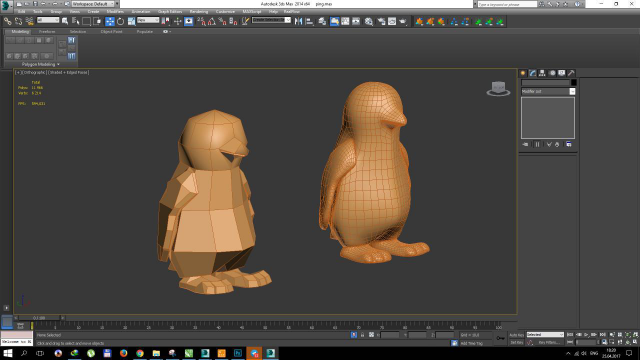Render with the teapot icon
The height and width of the screenshot is (360, 640).
[x=403, y=21]
